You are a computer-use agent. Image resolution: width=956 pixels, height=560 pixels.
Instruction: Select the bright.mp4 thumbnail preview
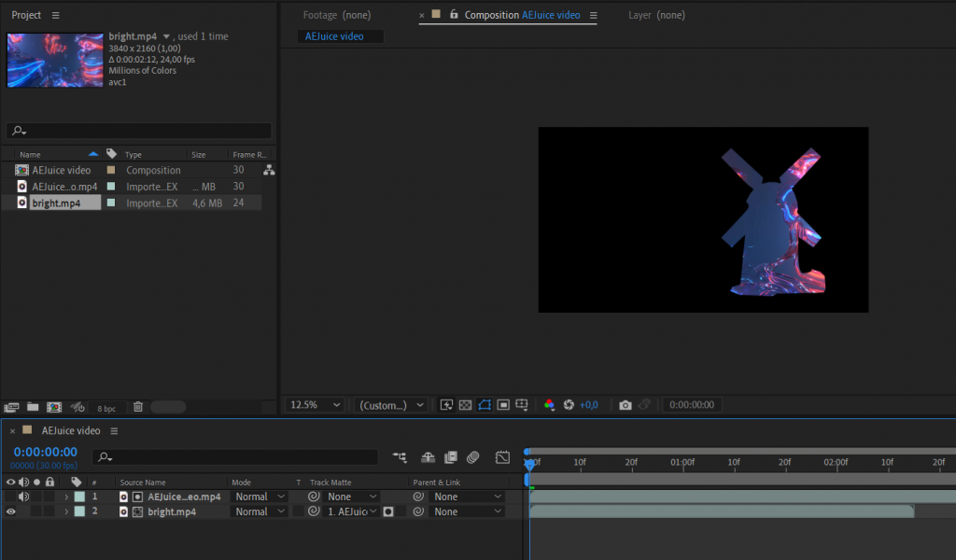coord(54,62)
